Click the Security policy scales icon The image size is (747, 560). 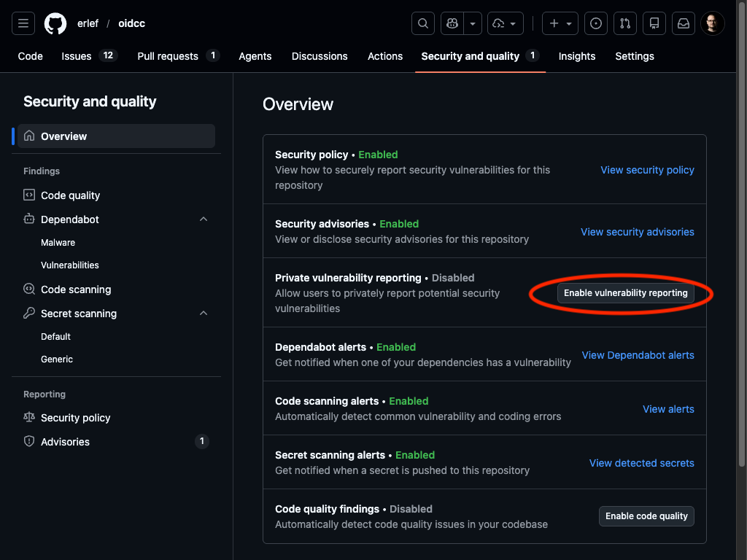(x=29, y=417)
